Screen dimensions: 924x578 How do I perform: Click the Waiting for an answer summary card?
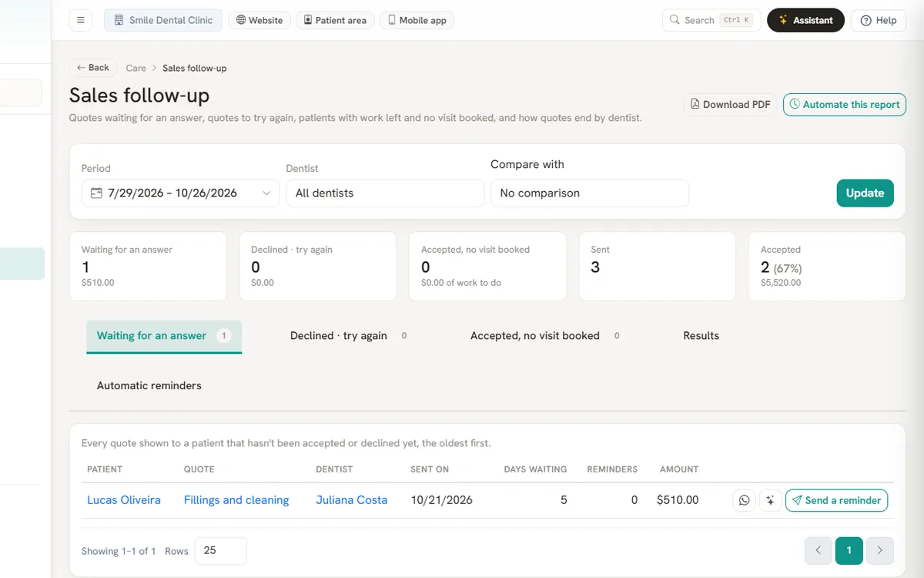click(148, 266)
